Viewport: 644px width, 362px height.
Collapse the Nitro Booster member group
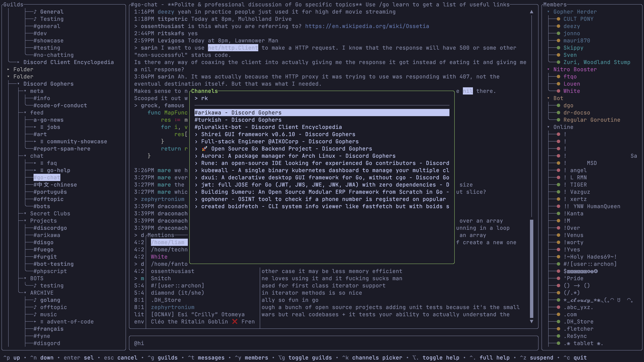click(548, 69)
